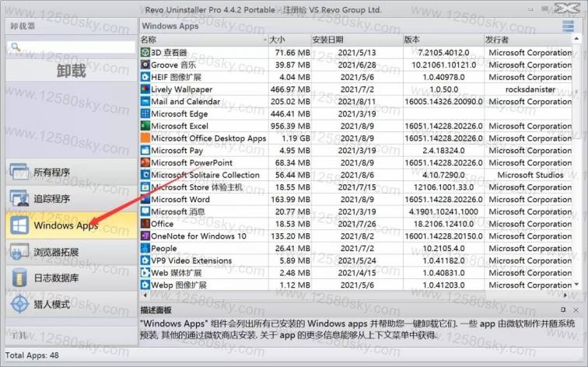The height and width of the screenshot is (367, 588).
Task: Click version 16001.14228.20150.0 cell
Action: pos(443,236)
